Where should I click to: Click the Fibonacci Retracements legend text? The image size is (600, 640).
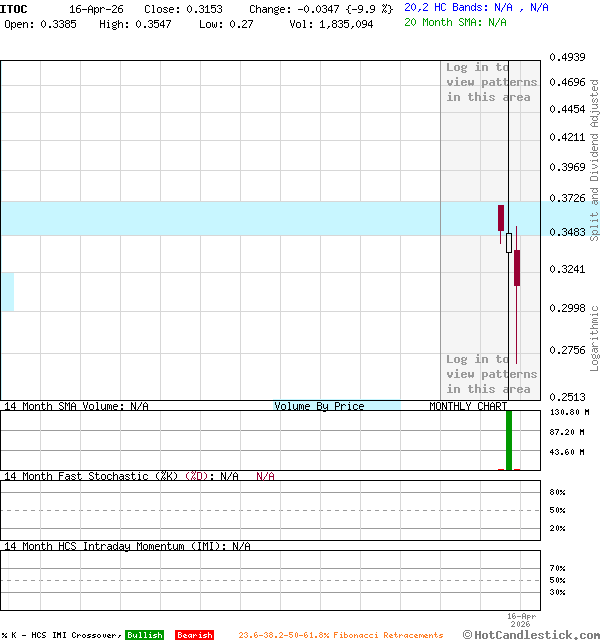click(340, 635)
